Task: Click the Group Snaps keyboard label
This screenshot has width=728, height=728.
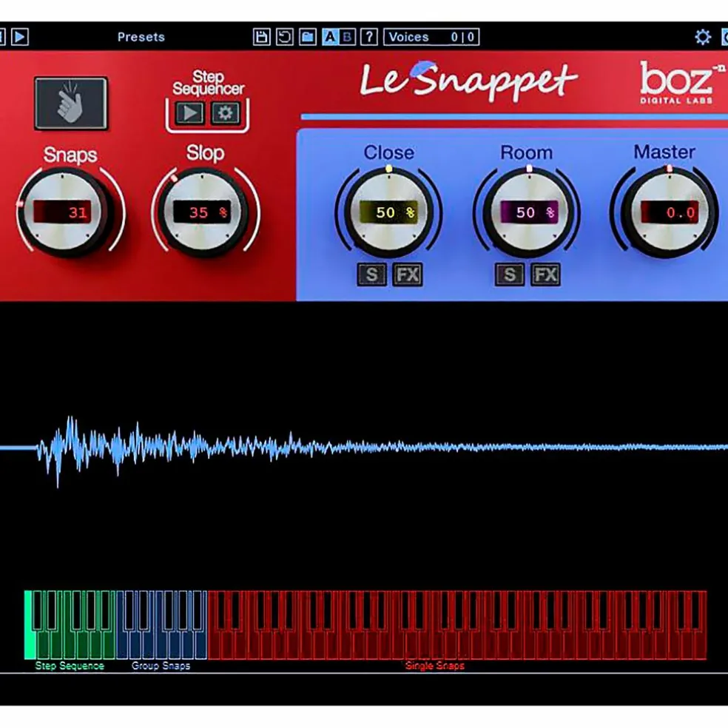Action: tap(161, 666)
